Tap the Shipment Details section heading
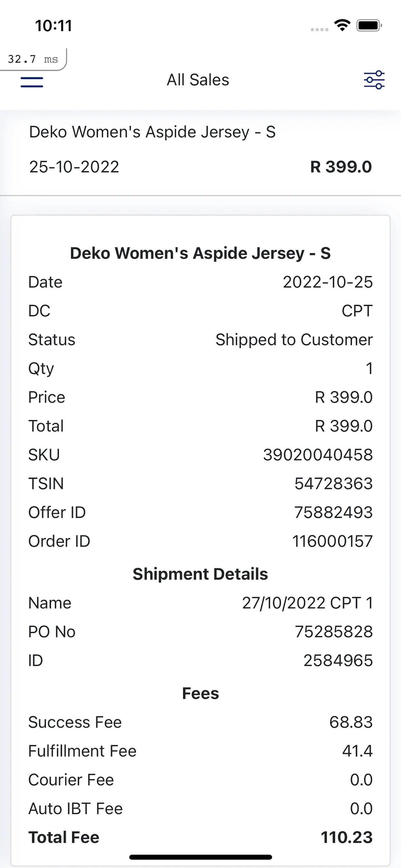 pyautogui.click(x=200, y=574)
